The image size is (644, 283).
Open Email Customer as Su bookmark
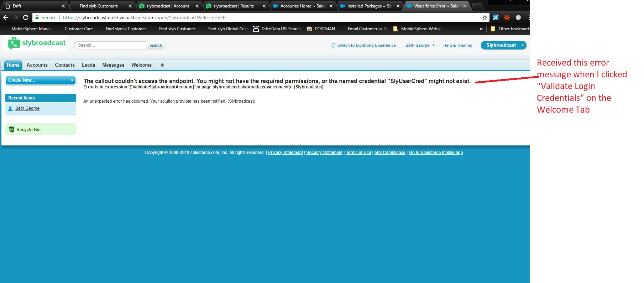point(367,29)
